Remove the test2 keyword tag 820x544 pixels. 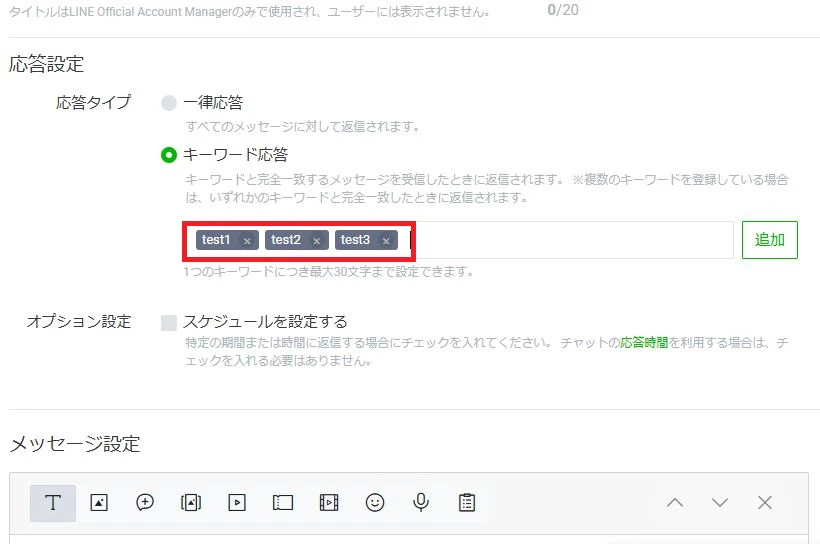(x=316, y=241)
